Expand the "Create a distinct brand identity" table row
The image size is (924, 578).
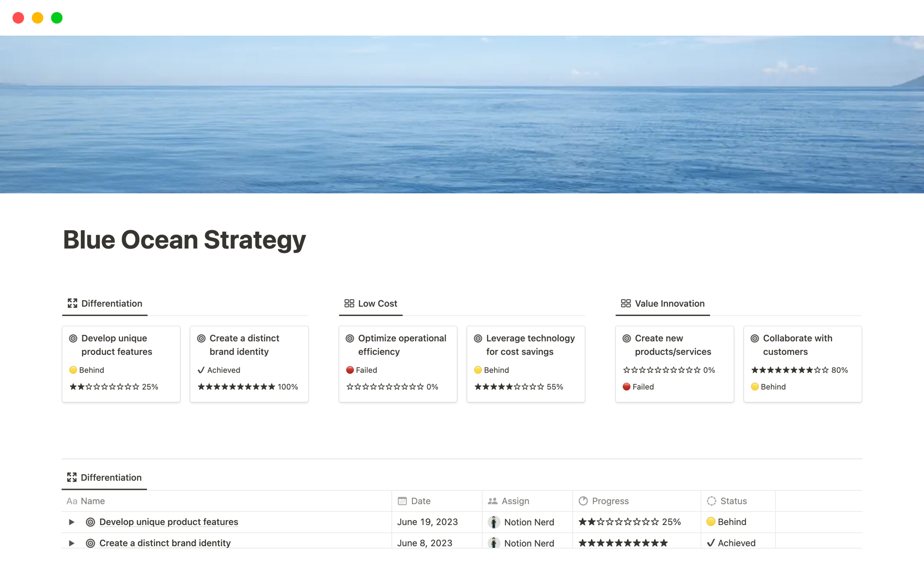pyautogui.click(x=71, y=543)
